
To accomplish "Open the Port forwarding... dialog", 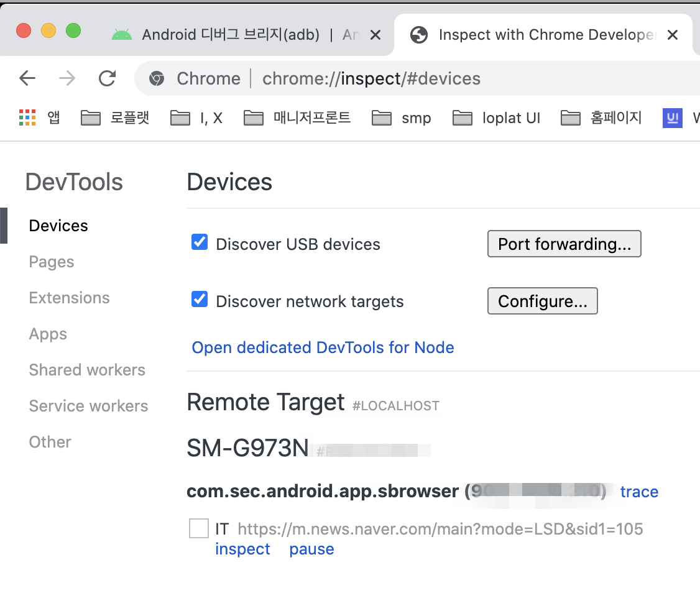I will (564, 244).
